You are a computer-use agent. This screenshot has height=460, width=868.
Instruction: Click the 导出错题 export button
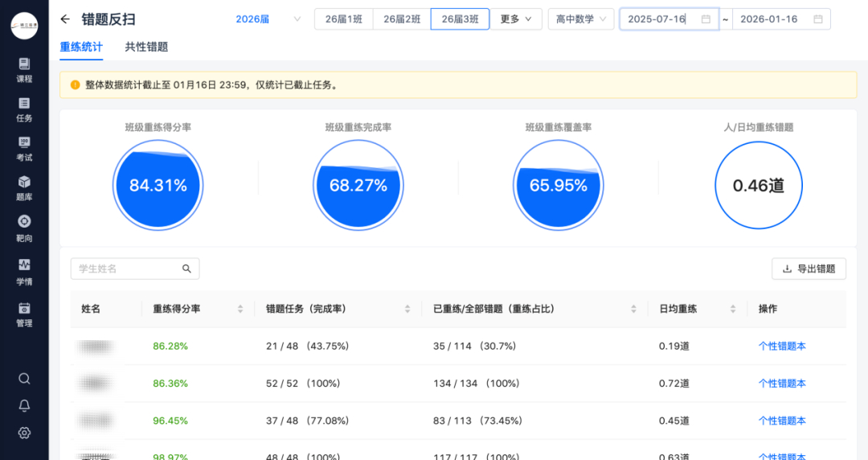pos(809,269)
